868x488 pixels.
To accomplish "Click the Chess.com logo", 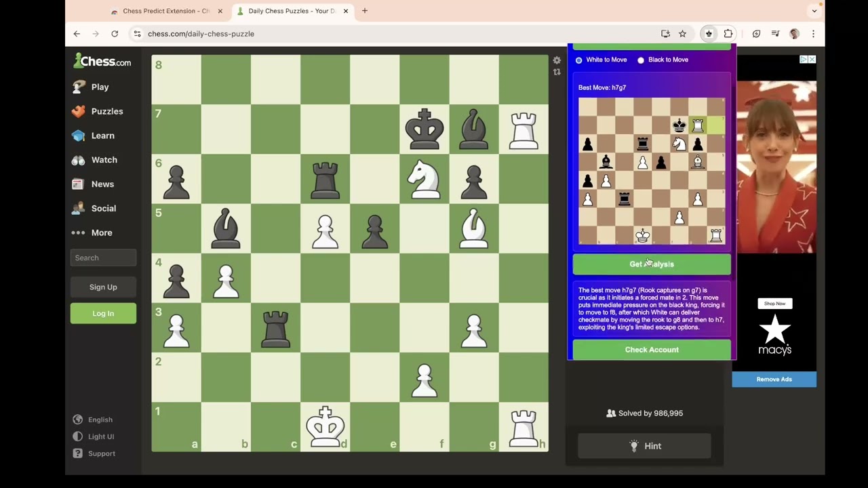I will [x=102, y=62].
